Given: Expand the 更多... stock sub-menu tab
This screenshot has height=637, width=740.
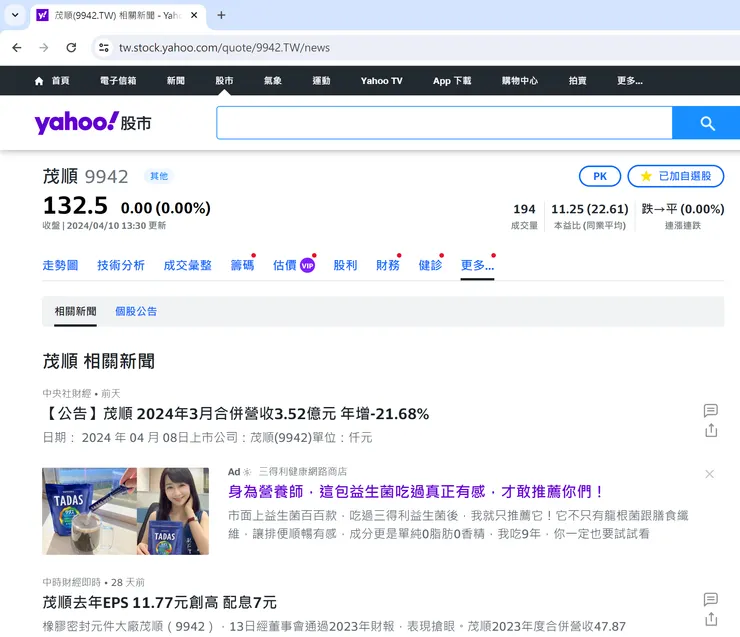Looking at the screenshot, I should tap(478, 265).
